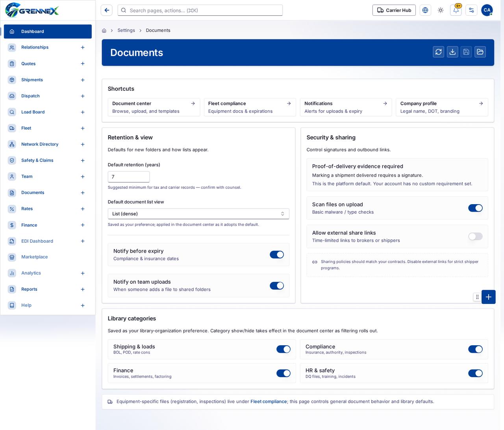Image resolution: width=504 pixels, height=430 pixels.
Task: Click the blue floating plus button
Action: [488, 297]
